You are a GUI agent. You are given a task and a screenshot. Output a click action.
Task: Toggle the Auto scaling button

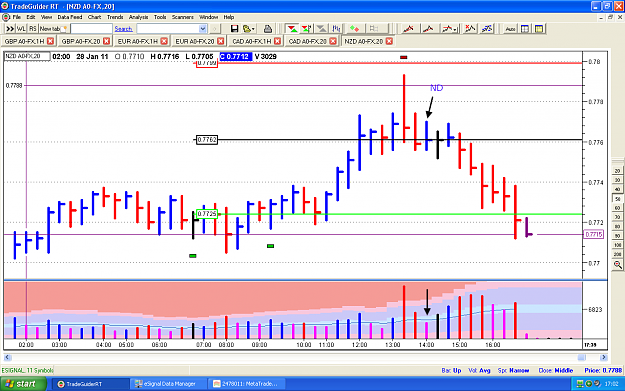[x=510, y=29]
